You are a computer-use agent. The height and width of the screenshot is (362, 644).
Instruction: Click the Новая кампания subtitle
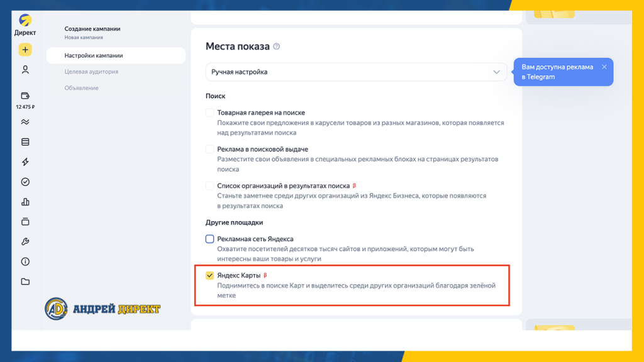pos(84,37)
